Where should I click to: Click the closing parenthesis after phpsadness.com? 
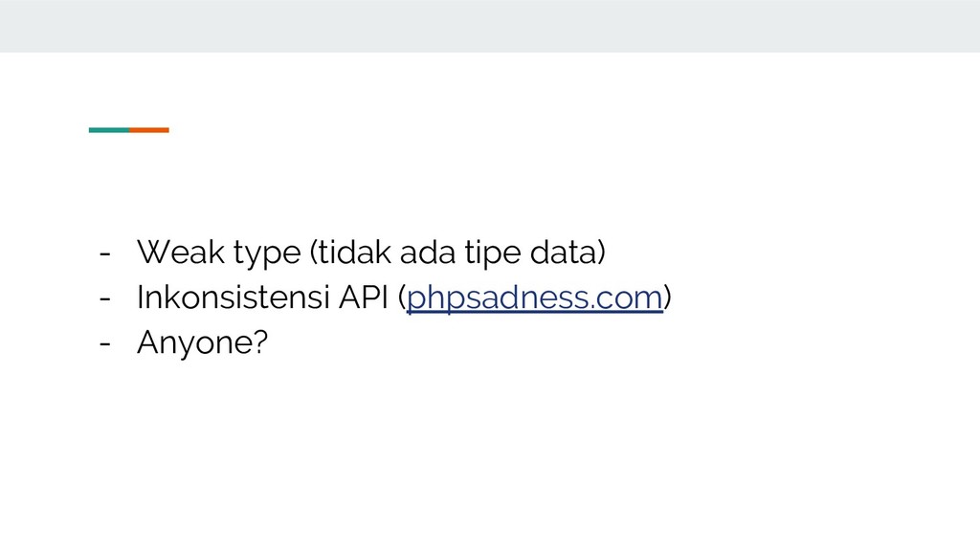[667, 298]
